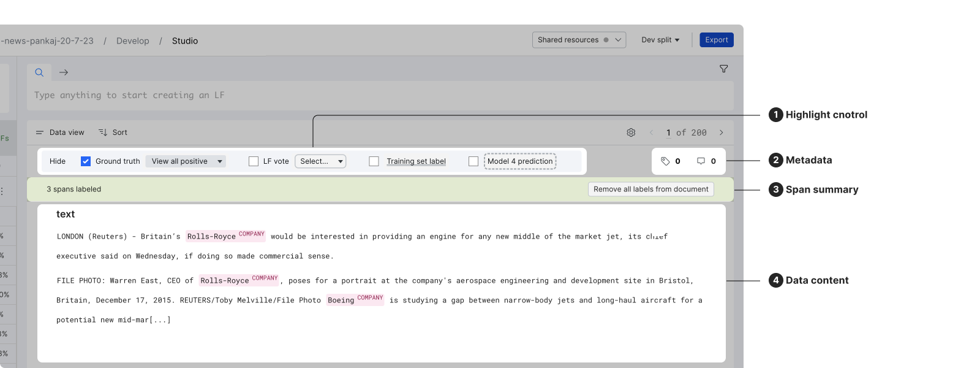Click the Model 4 prediction label

[x=520, y=161]
